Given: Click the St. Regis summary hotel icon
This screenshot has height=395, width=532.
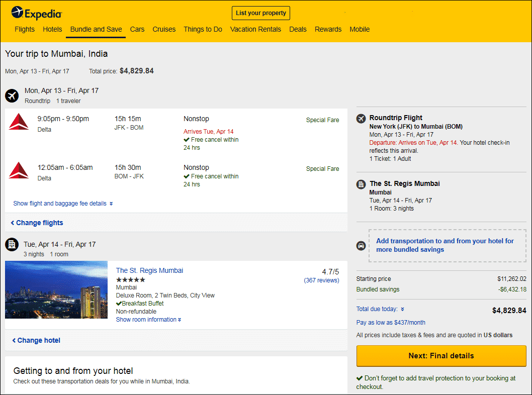Looking at the screenshot, I should pos(361,184).
